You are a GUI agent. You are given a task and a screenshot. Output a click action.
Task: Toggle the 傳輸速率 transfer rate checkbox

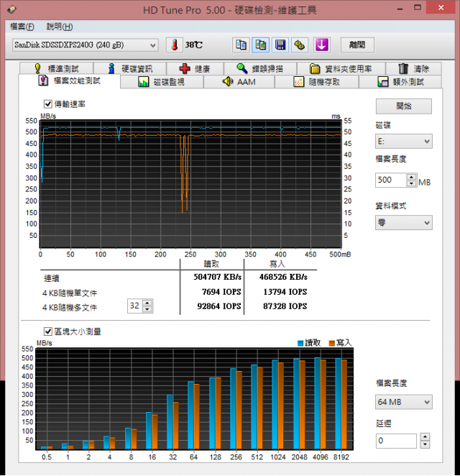(48, 104)
